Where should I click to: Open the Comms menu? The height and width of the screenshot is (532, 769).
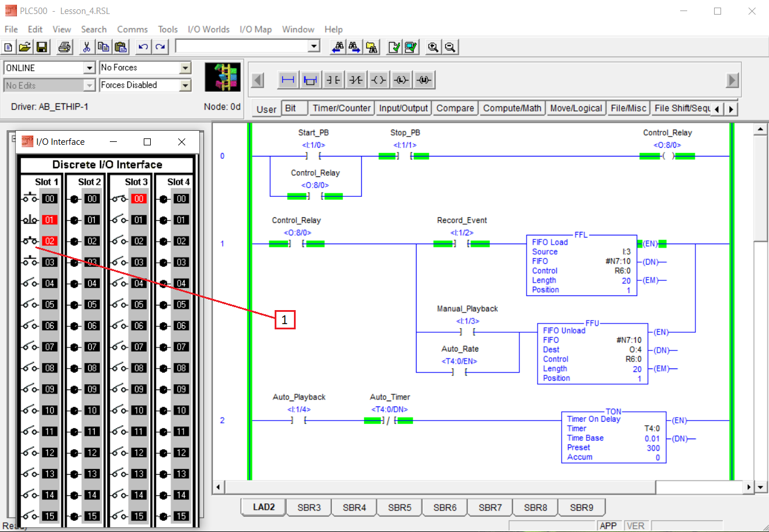click(x=133, y=29)
